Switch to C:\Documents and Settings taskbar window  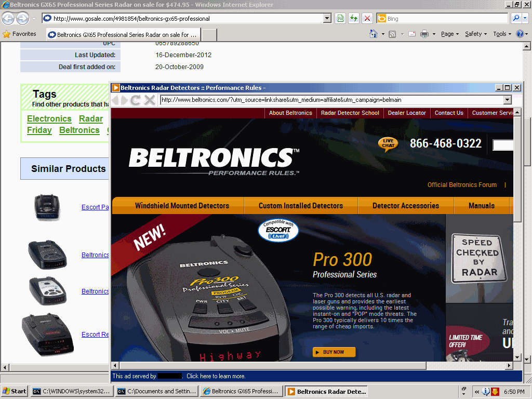(157, 392)
